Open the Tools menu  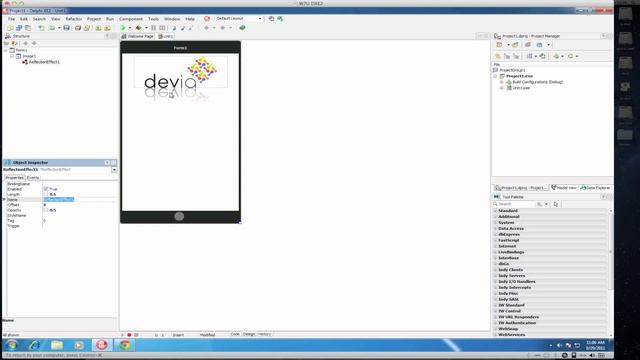[x=153, y=19]
